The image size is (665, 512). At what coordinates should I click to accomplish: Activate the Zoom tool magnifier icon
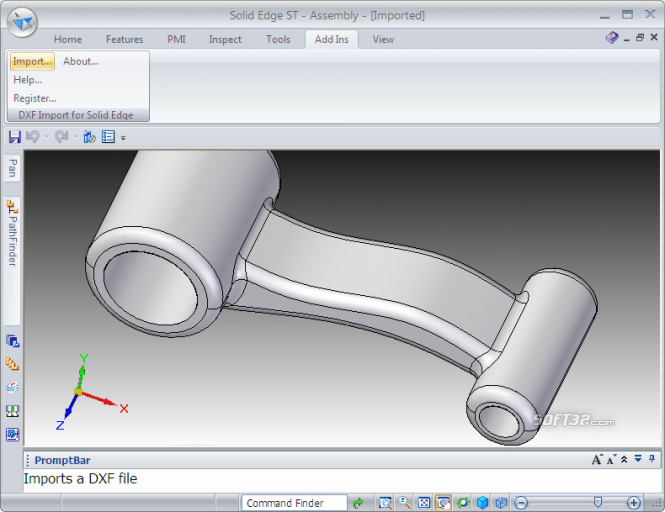[x=405, y=503]
